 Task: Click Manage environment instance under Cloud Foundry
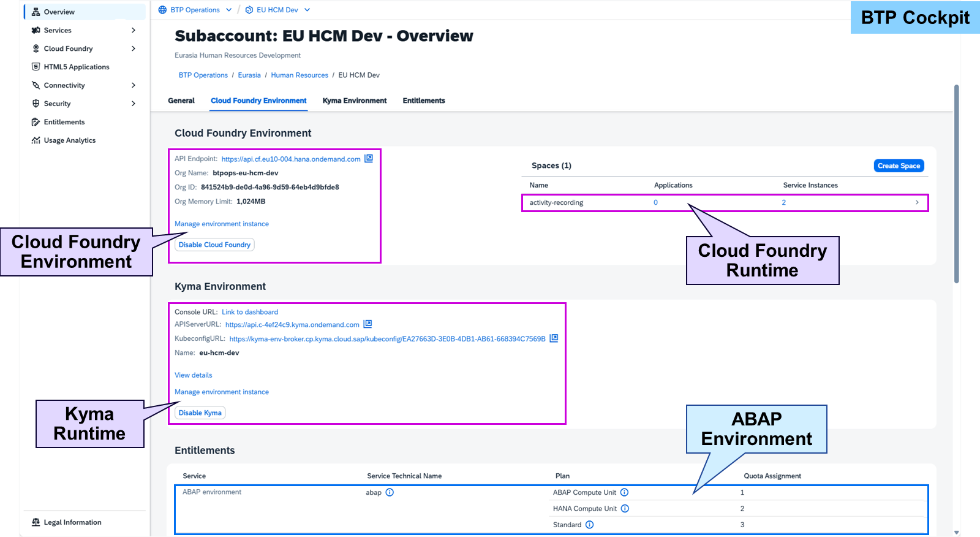pyautogui.click(x=222, y=224)
